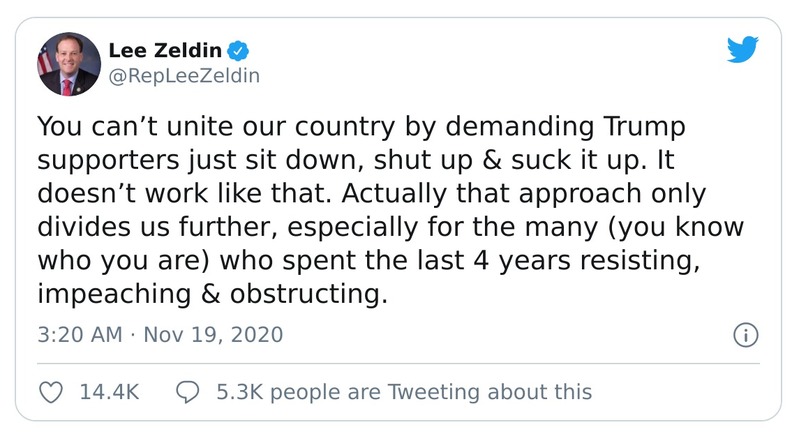Click the blue verified badge
The width and height of the screenshot is (799, 441).
[x=236, y=49]
